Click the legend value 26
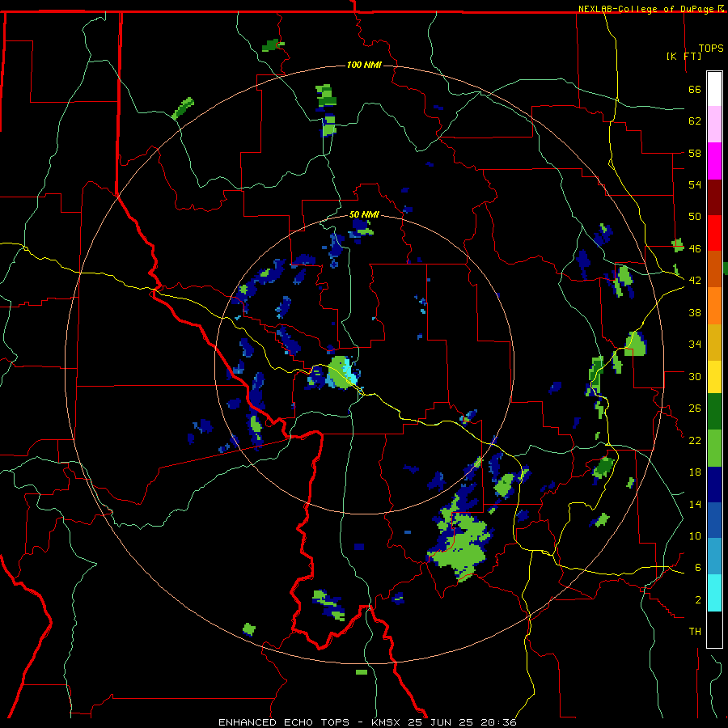The width and height of the screenshot is (728, 728). pyautogui.click(x=695, y=408)
